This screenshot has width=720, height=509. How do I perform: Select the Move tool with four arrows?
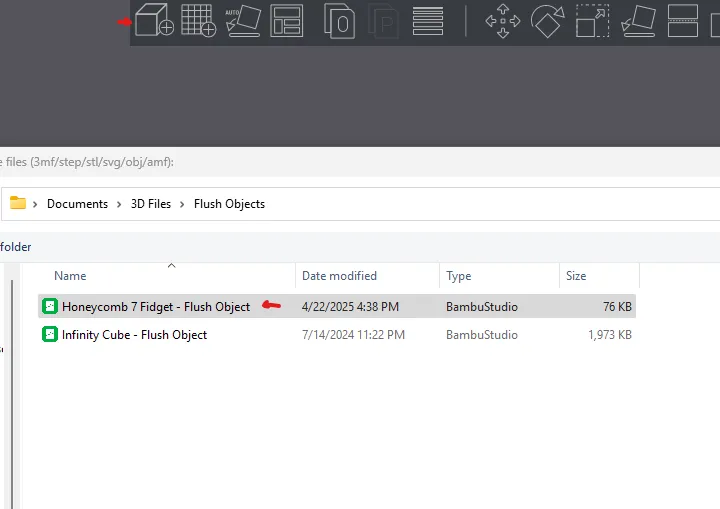502,21
